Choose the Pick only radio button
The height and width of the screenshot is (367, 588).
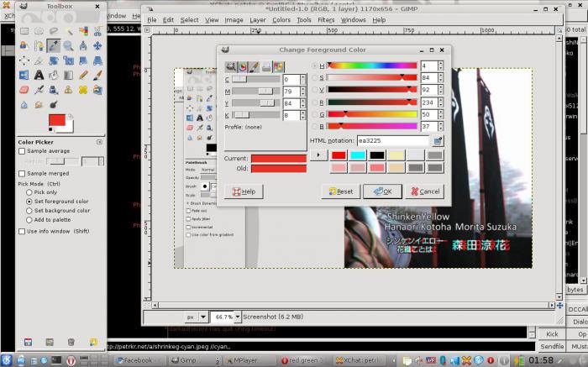tap(29, 192)
